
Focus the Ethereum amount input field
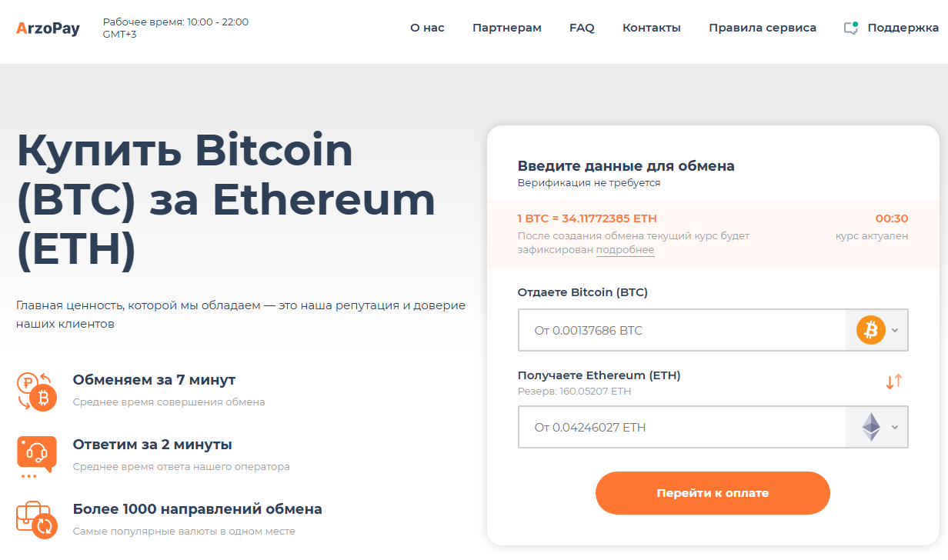pyautogui.click(x=681, y=428)
